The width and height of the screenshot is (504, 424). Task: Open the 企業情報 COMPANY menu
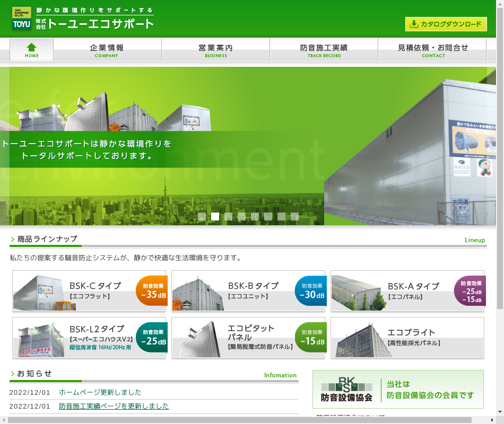coord(107,50)
